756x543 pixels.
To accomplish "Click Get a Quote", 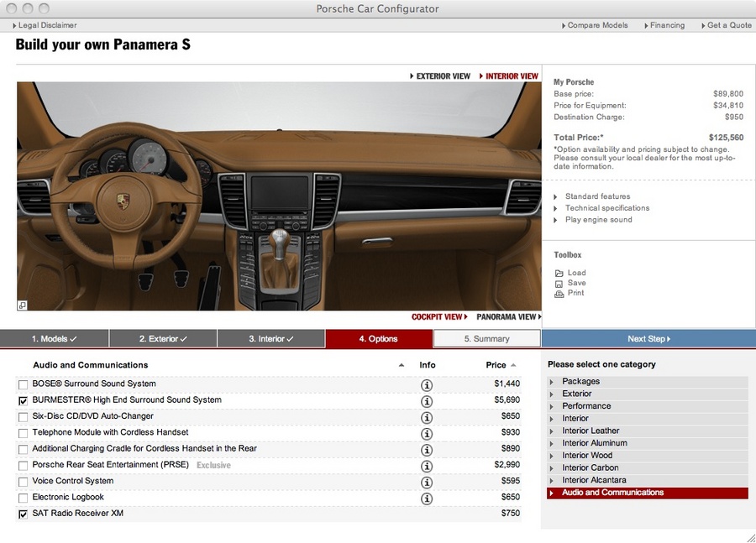I will [726, 25].
